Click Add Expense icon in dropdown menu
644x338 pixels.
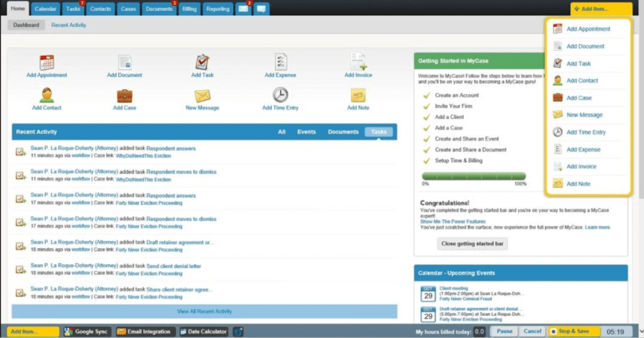click(557, 149)
